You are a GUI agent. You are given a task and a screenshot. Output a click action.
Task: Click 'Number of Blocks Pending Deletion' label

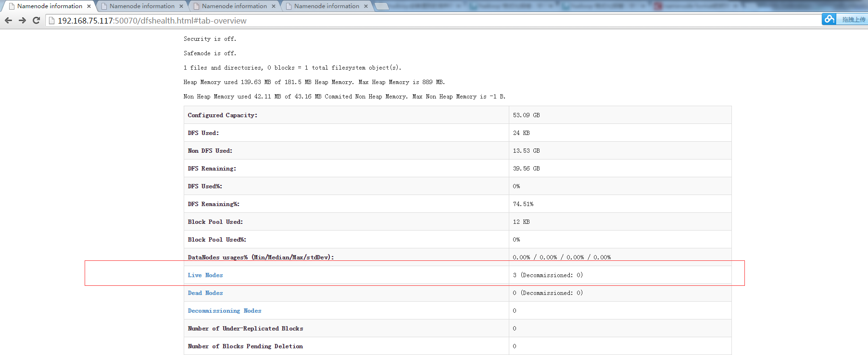coord(245,346)
